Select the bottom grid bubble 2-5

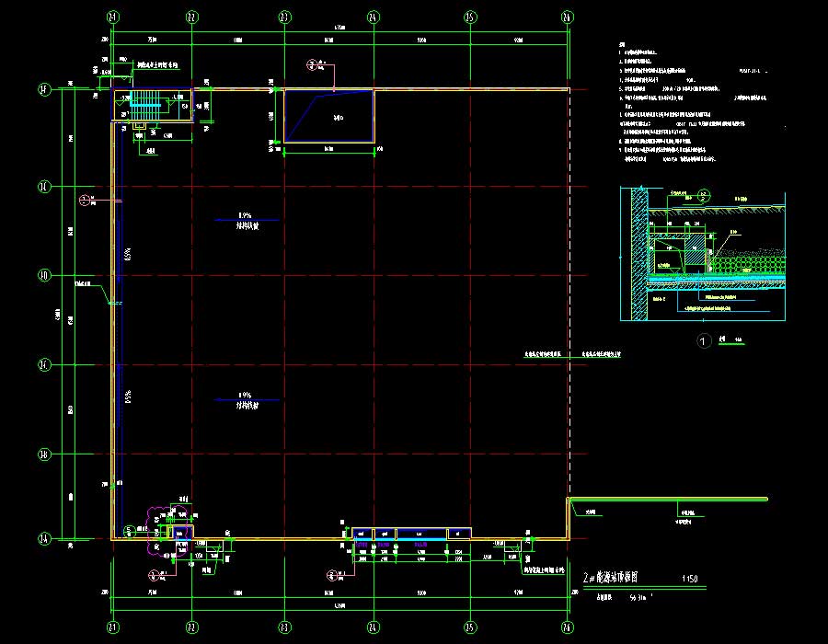[x=470, y=627]
